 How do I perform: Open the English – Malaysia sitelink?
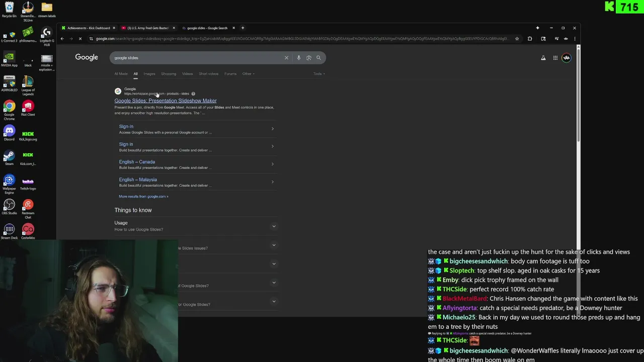click(138, 179)
